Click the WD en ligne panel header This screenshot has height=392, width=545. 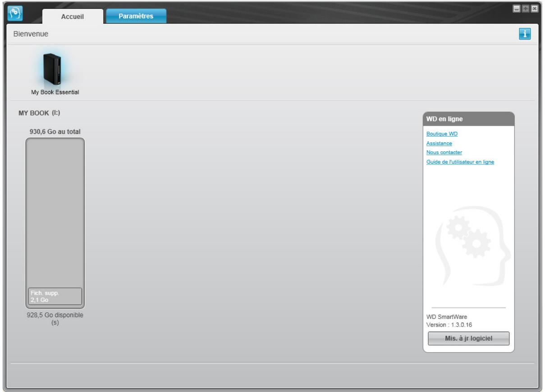pos(468,119)
